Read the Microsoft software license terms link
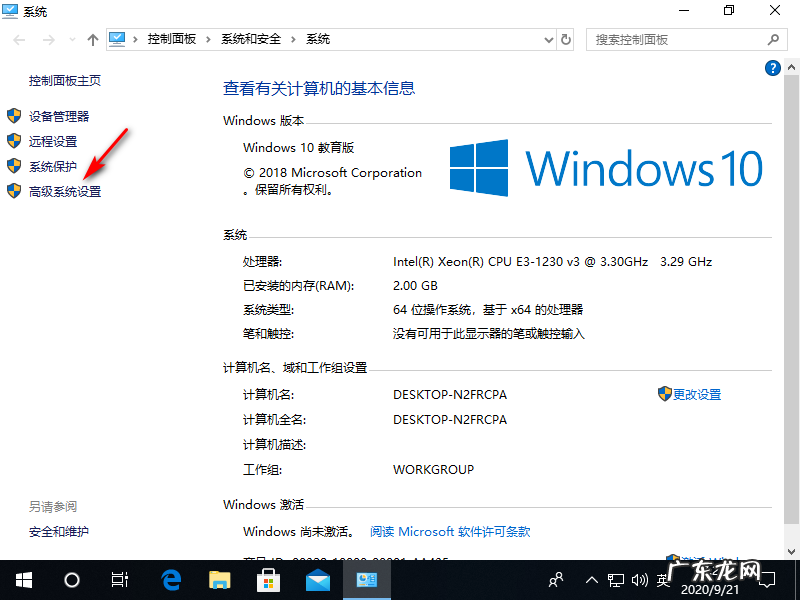 450,532
